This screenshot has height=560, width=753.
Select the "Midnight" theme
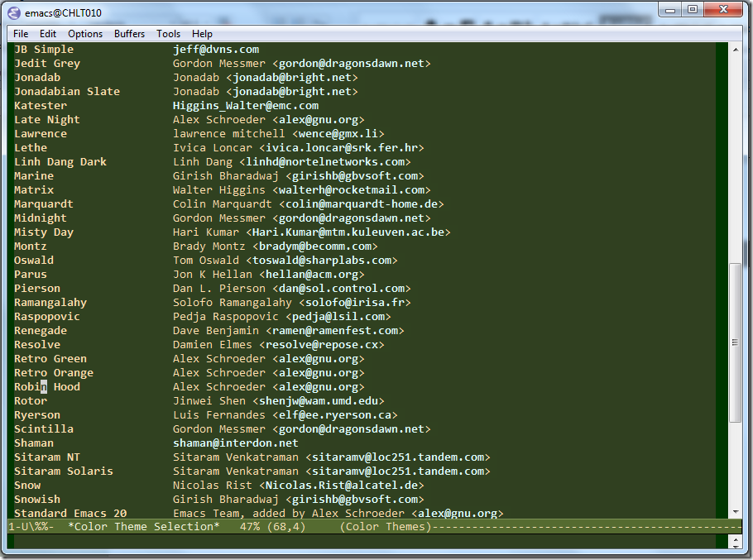(x=41, y=218)
